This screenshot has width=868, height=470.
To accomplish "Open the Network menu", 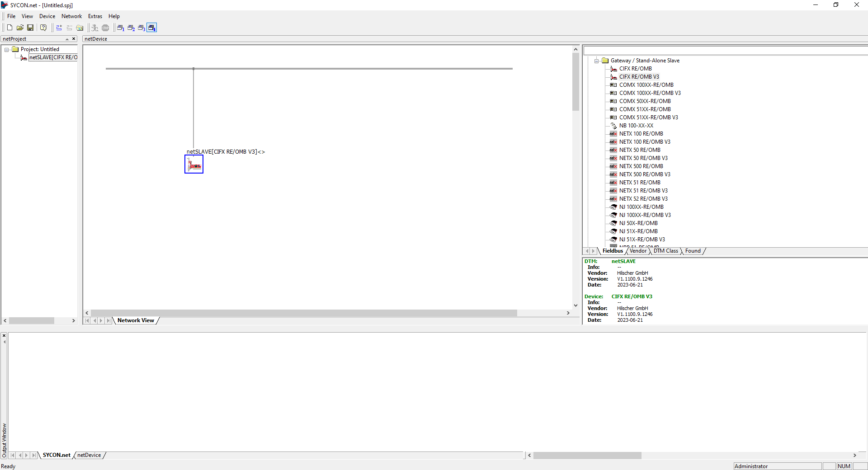I will click(x=71, y=16).
